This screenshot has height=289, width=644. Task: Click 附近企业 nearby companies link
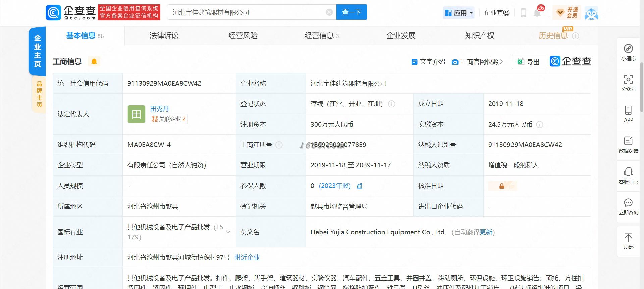(x=247, y=257)
